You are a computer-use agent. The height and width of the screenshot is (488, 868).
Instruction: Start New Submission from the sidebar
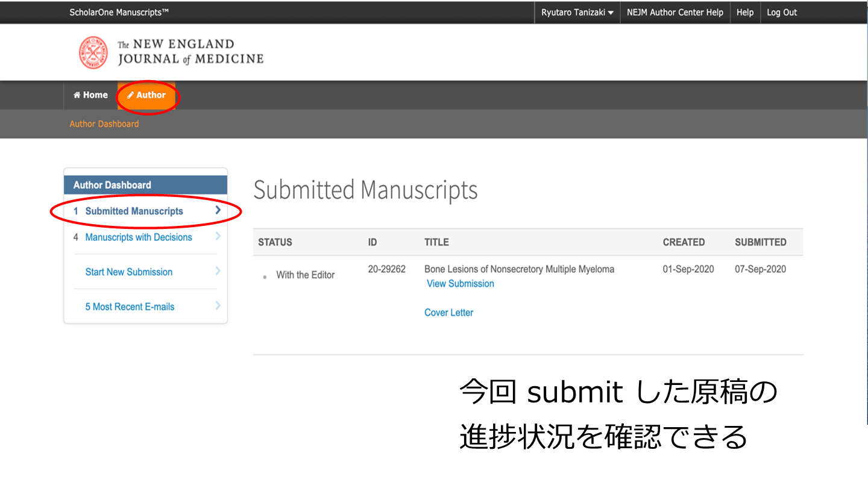point(128,272)
